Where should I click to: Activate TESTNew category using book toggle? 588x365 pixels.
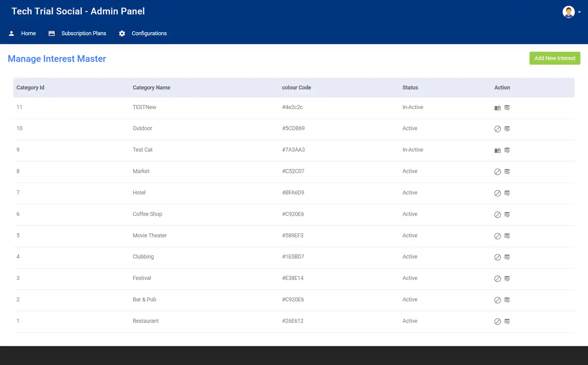pos(497,108)
